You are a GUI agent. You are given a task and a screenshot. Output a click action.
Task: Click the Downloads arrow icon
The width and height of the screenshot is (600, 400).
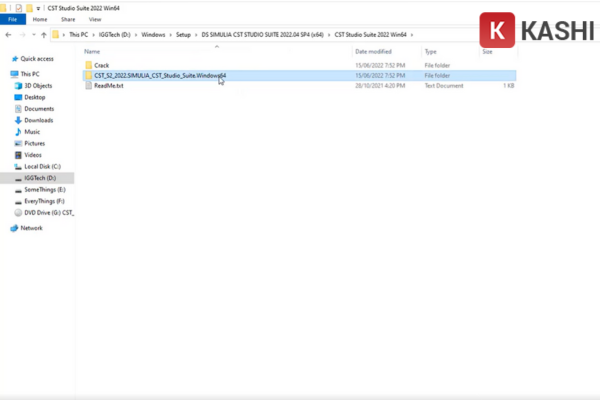(18, 120)
